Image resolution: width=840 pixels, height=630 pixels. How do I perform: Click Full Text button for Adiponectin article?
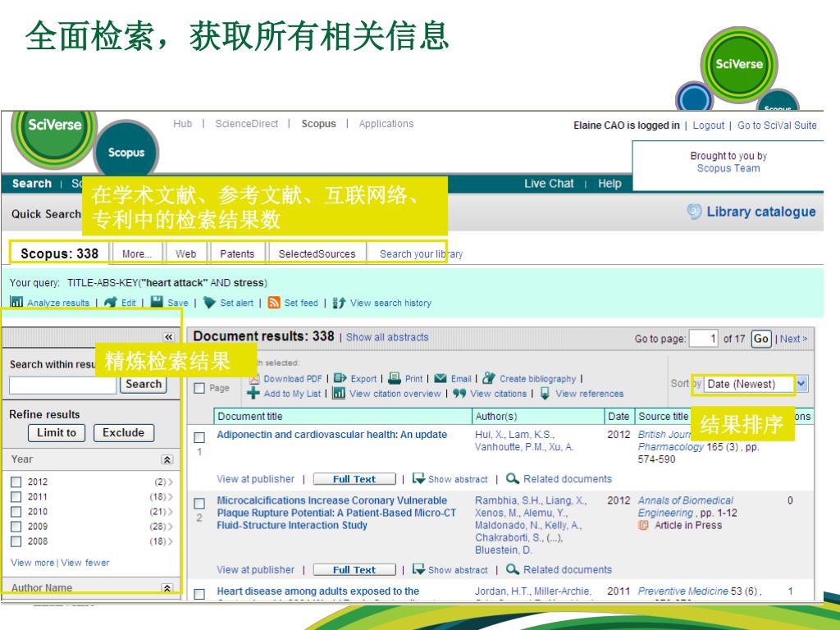354,479
